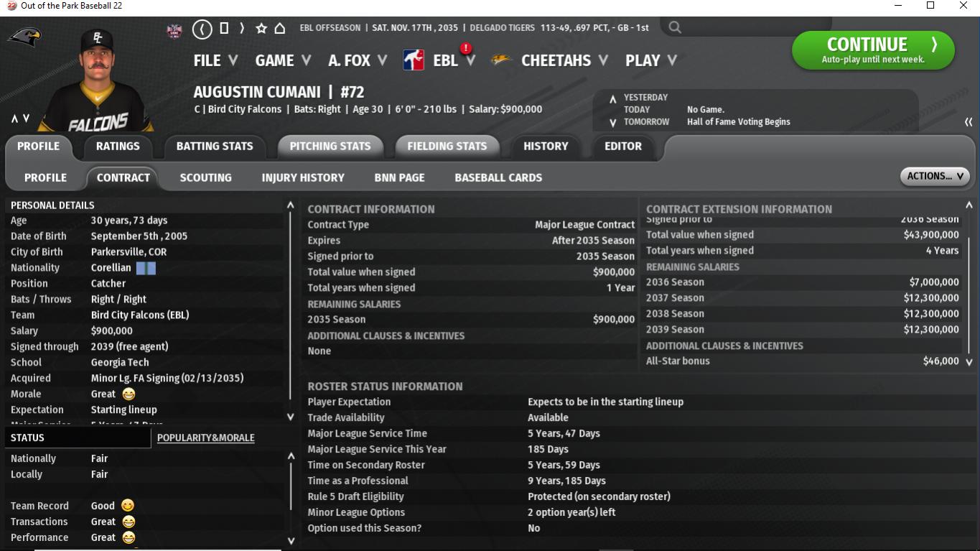Open the FILE dropdown menu
Screen dimensions: 980x551
215,61
